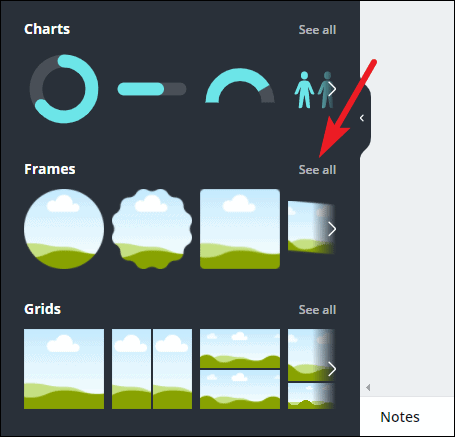The height and width of the screenshot is (437, 455).
Task: Pick the two-row stacked grid layout
Action: pyautogui.click(x=240, y=369)
